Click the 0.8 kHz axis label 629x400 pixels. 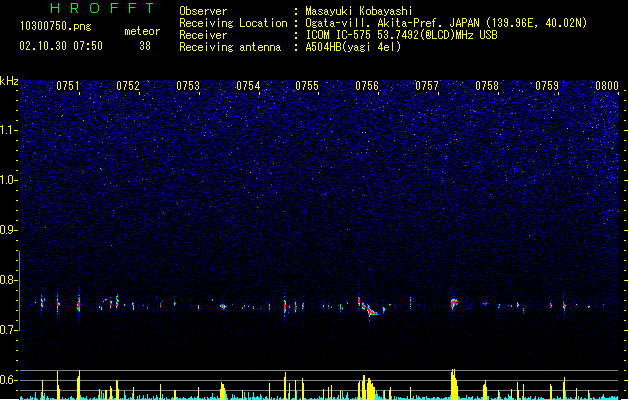(8, 280)
